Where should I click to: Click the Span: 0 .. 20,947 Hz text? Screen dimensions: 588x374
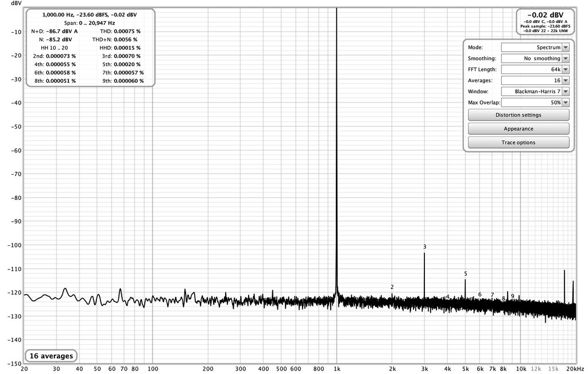point(89,23)
